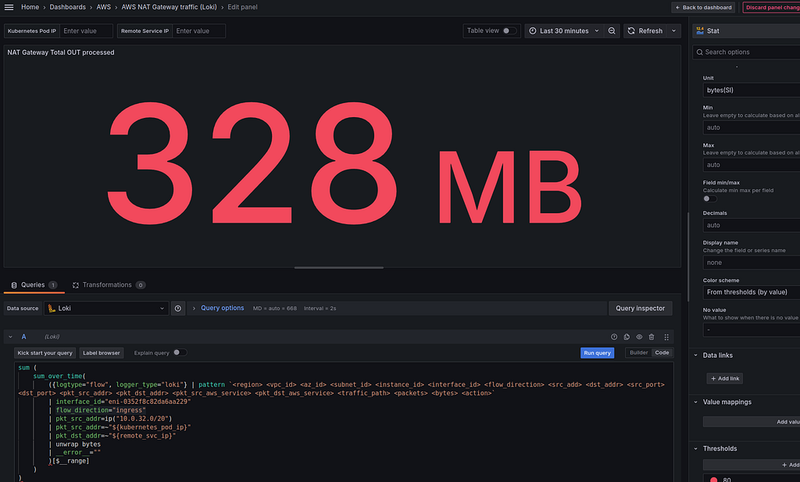The image size is (800, 482).
Task: Open the Unit bytes(SI) selector
Action: click(x=751, y=90)
